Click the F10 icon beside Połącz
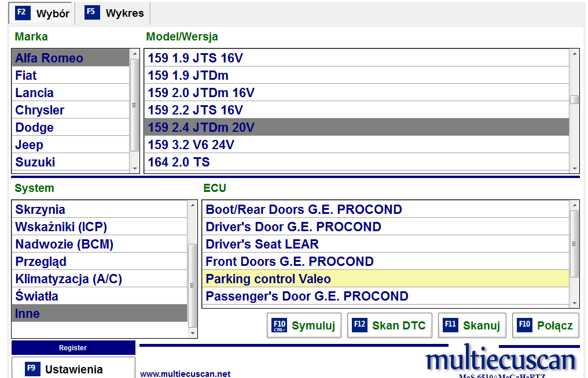 tap(524, 325)
